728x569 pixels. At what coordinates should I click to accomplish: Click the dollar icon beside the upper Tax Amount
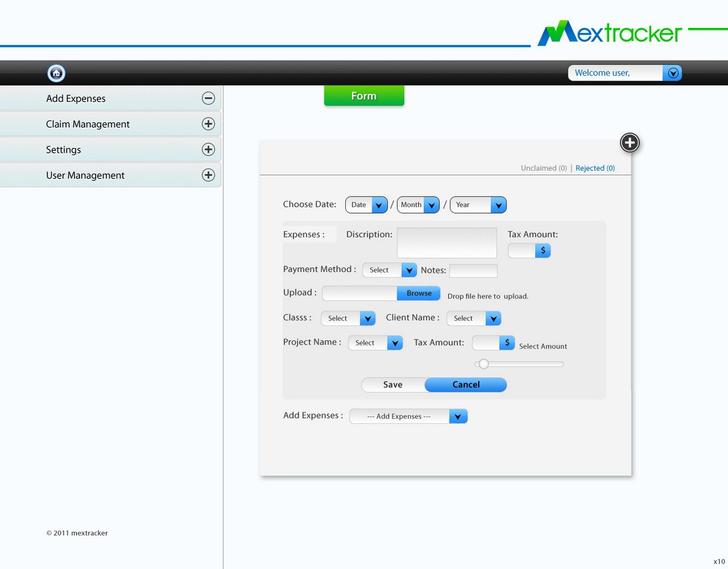click(542, 251)
